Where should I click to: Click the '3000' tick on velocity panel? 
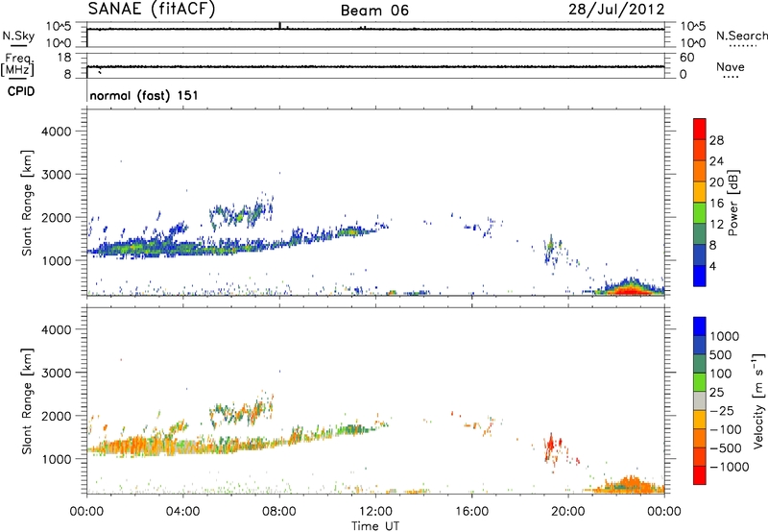[57, 373]
